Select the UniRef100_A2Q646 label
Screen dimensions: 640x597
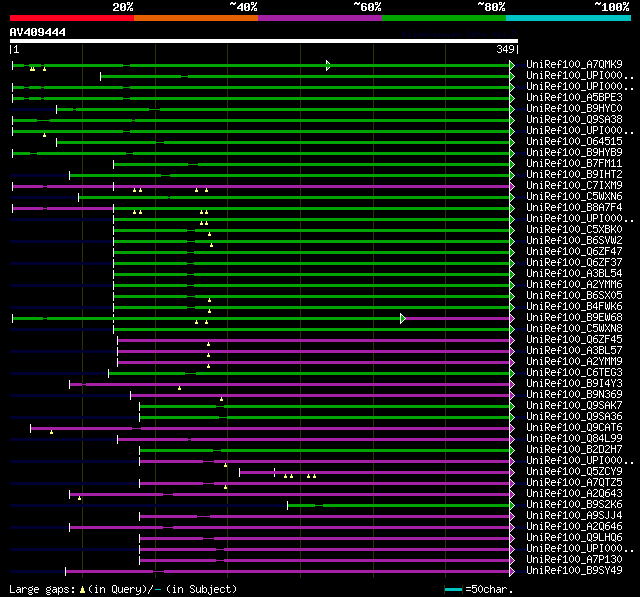click(x=574, y=527)
